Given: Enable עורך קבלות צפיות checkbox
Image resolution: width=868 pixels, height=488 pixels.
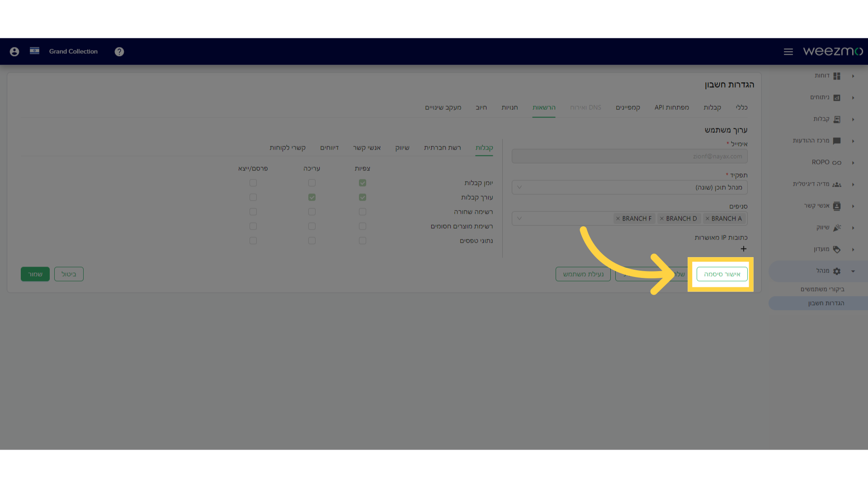Looking at the screenshot, I should pyautogui.click(x=363, y=197).
